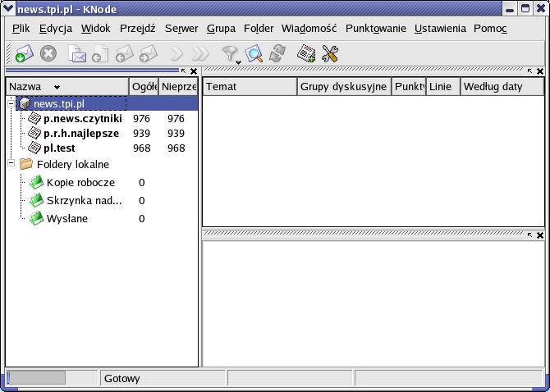
Task: Sort articles by Temat column header
Action: [249, 86]
